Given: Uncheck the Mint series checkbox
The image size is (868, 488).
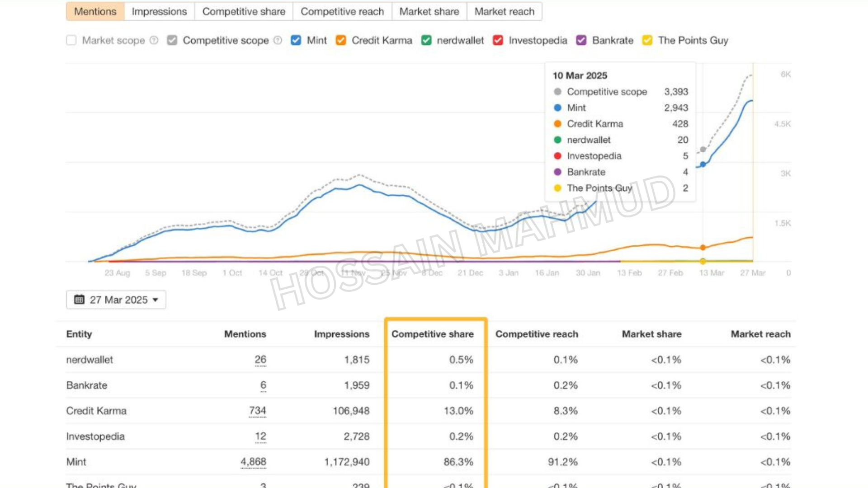Looking at the screenshot, I should point(296,40).
